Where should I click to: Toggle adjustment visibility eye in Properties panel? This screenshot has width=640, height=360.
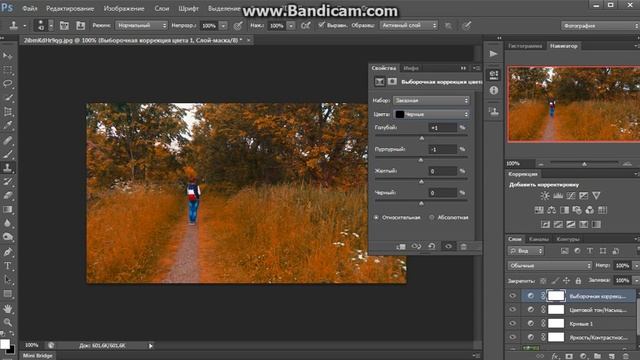pyautogui.click(x=448, y=247)
